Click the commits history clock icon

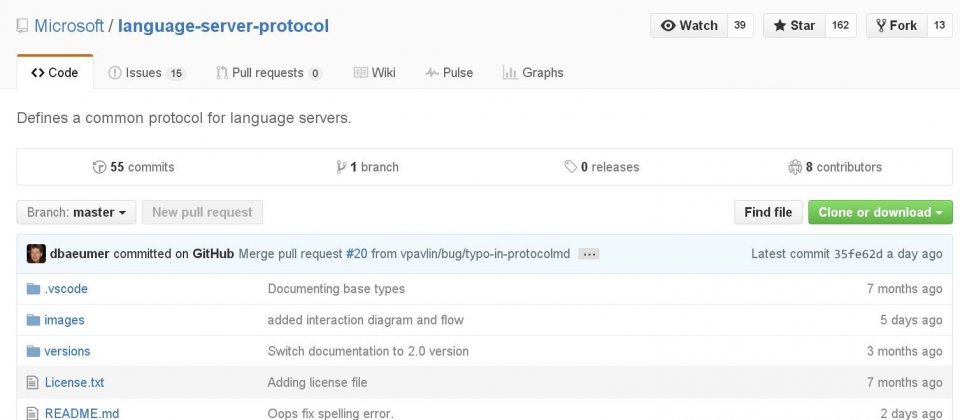[x=99, y=167]
